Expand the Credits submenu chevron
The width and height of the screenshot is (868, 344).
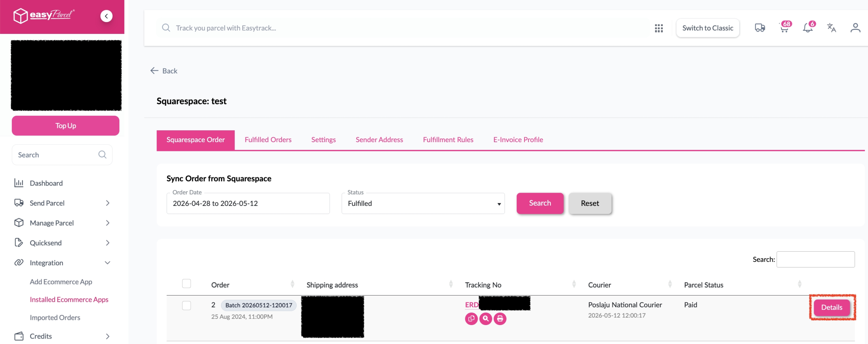[107, 336]
